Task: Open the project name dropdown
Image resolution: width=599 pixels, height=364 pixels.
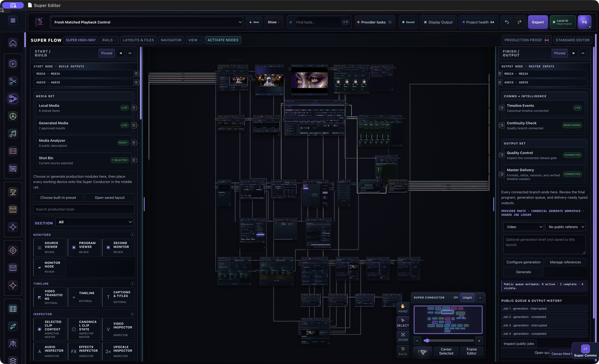Action: [x=147, y=22]
